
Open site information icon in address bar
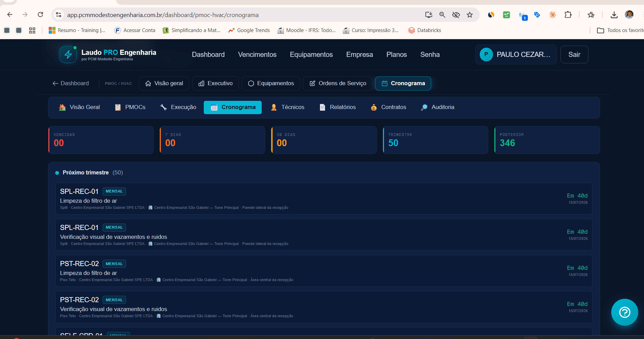tap(59, 15)
